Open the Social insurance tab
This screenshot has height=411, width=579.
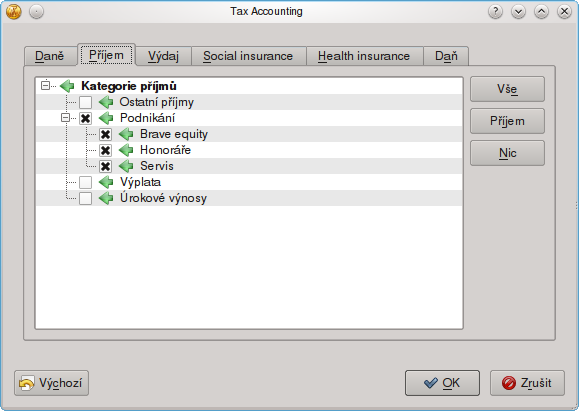coord(248,56)
